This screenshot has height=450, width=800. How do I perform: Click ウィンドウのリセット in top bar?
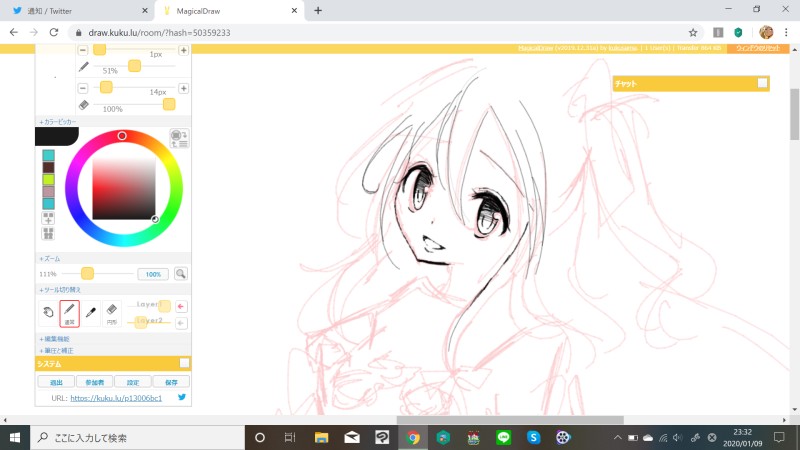pos(758,48)
